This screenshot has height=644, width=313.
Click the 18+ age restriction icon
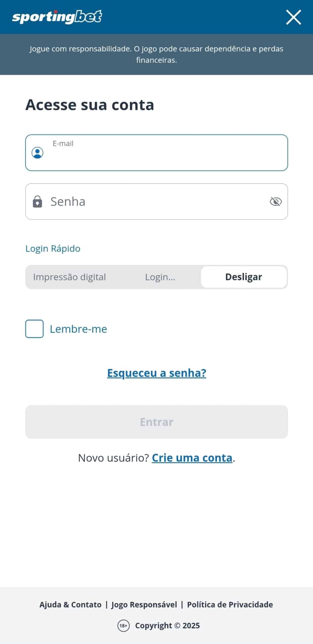pyautogui.click(x=123, y=625)
